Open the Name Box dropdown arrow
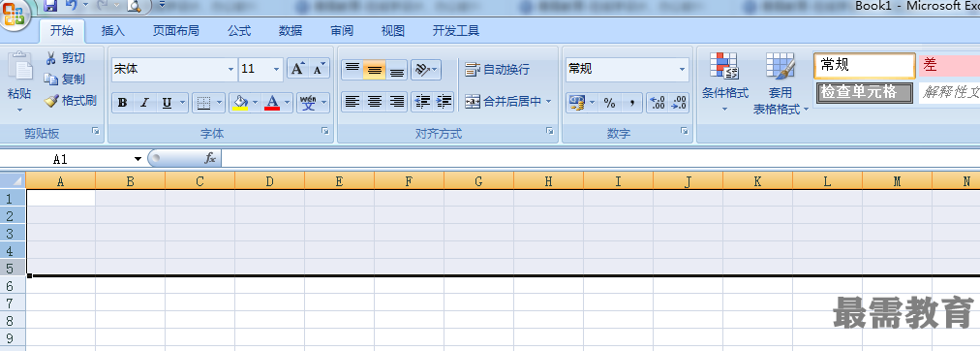This screenshot has height=351, width=980. tap(138, 159)
